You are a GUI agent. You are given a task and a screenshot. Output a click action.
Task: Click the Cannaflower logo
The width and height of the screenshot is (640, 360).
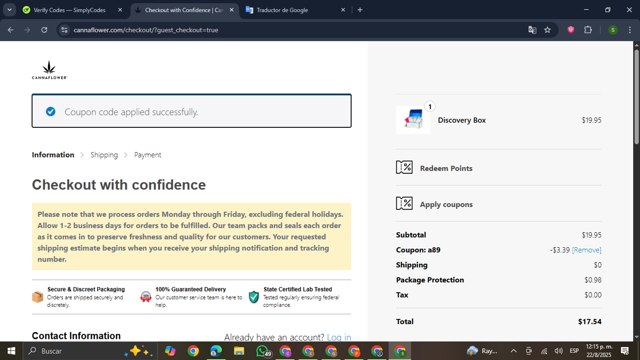tap(49, 70)
